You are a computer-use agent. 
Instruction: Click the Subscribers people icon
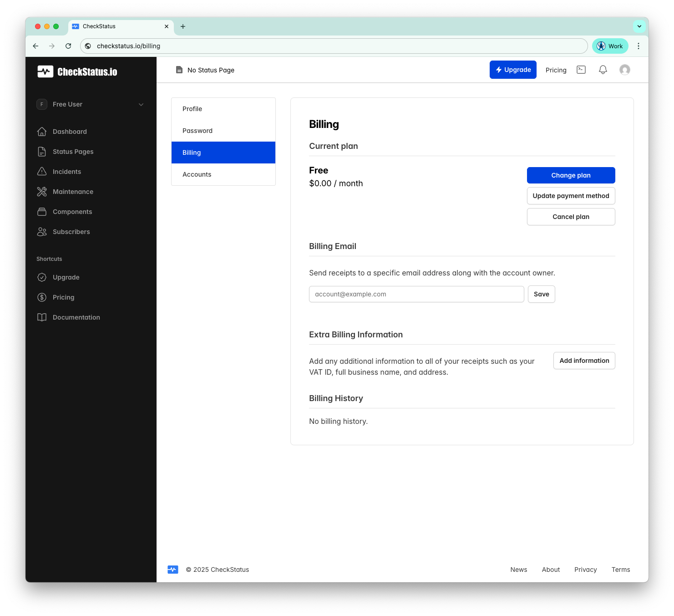tap(42, 232)
